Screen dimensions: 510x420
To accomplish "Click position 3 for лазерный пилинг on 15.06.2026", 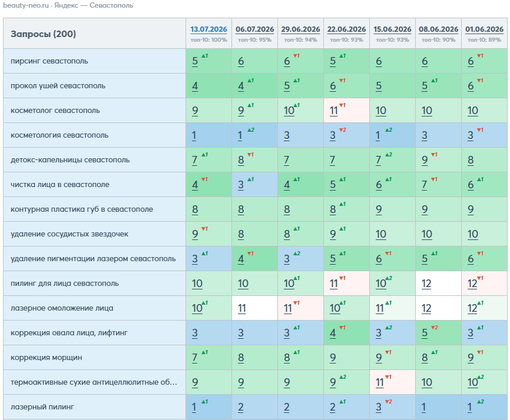I will [x=379, y=407].
